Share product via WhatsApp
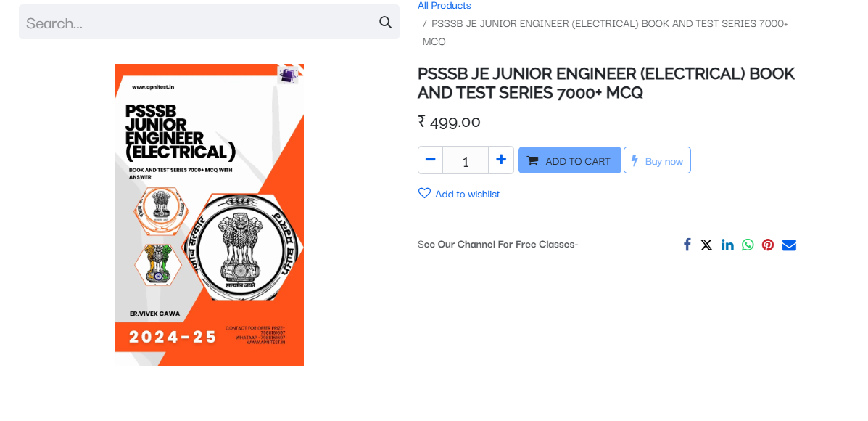Image resolution: width=868 pixels, height=421 pixels. 748,245
